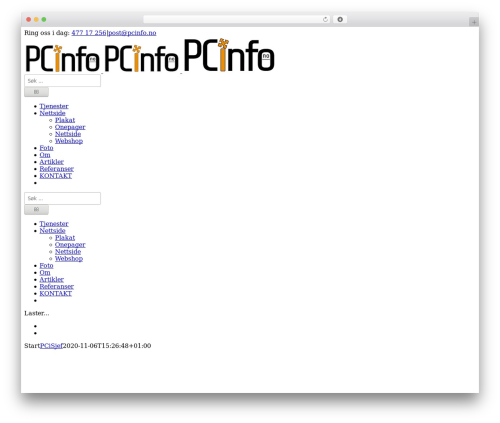Click the reload icon in address bar
The height and width of the screenshot is (423, 500).
pyautogui.click(x=325, y=20)
